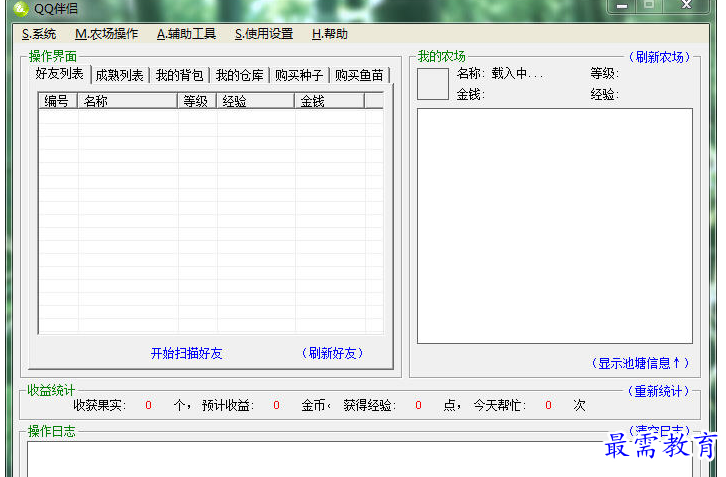
Task: Open the S.使用设置 menu
Action: pos(264,34)
